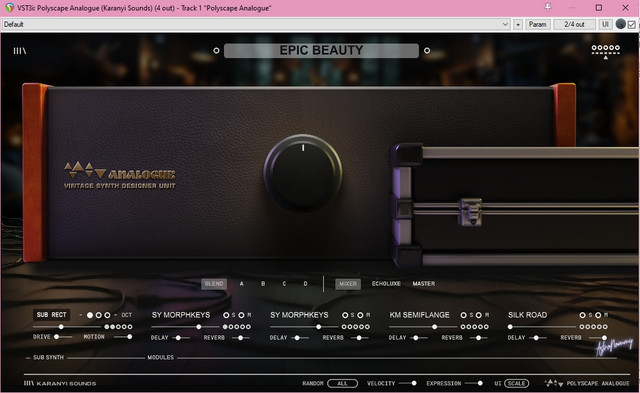This screenshot has width=640, height=393.
Task: Switch to the A layer tab
Action: pos(242,284)
